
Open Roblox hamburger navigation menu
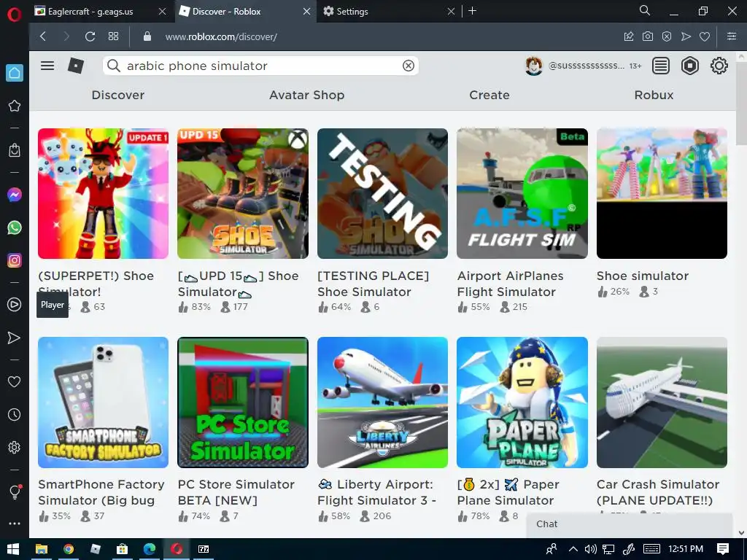[47, 66]
